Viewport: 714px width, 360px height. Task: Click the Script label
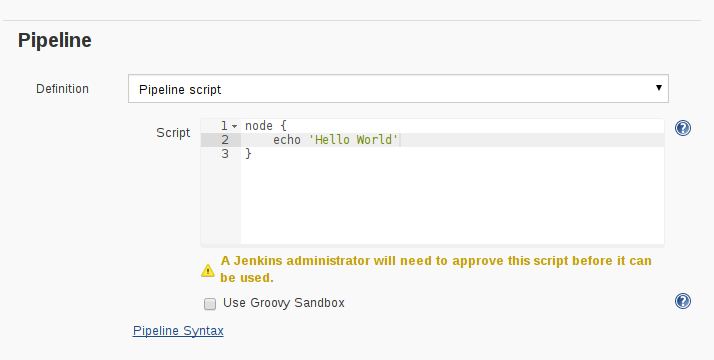173,133
